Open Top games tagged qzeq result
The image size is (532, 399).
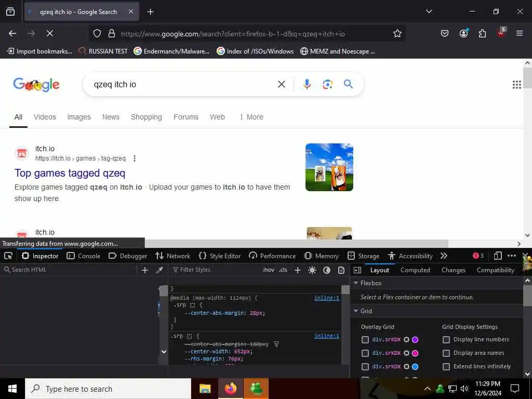pyautogui.click(x=70, y=173)
